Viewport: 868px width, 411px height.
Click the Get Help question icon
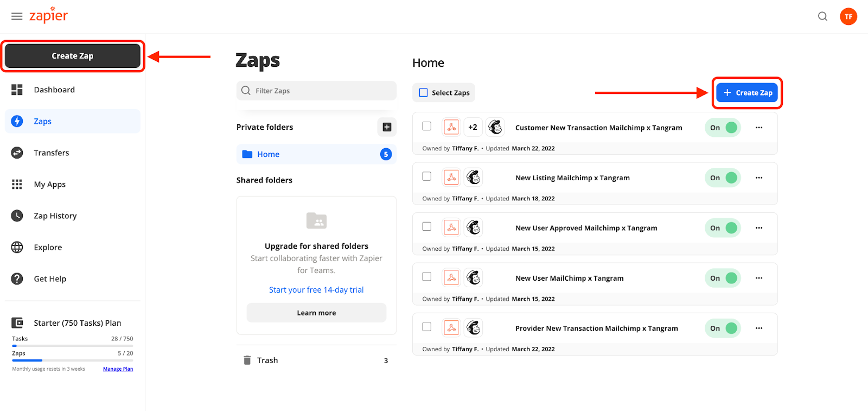point(17,279)
